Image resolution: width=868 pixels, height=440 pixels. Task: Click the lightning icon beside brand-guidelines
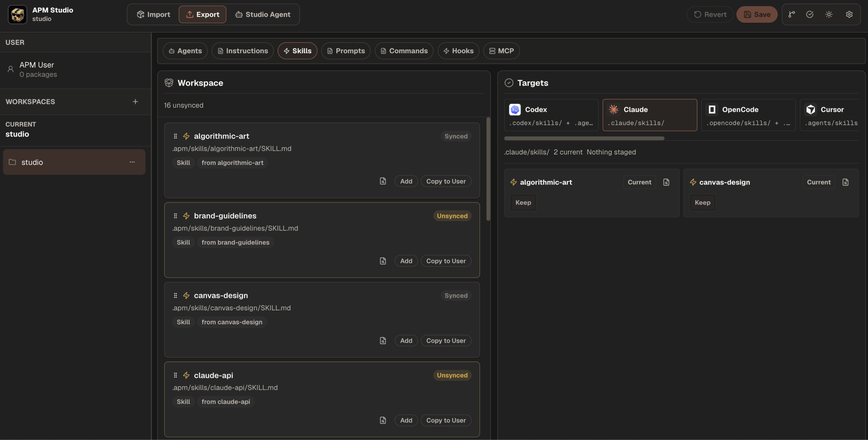(186, 216)
